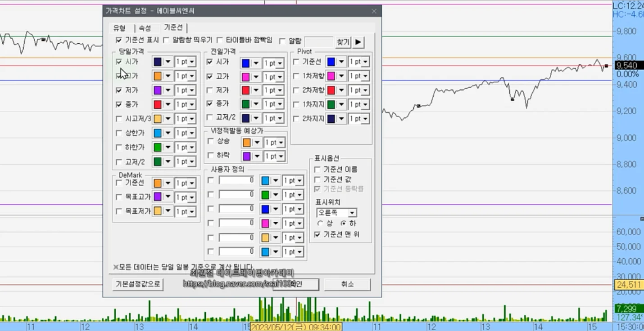Enable 기준선 이름 display option
This screenshot has height=331, width=644.
pos(317,170)
